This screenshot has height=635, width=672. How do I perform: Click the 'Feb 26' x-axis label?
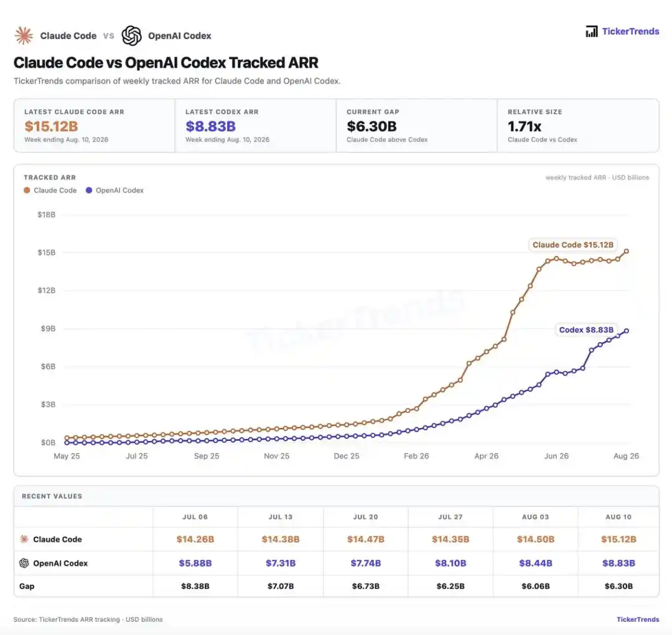tap(416, 456)
